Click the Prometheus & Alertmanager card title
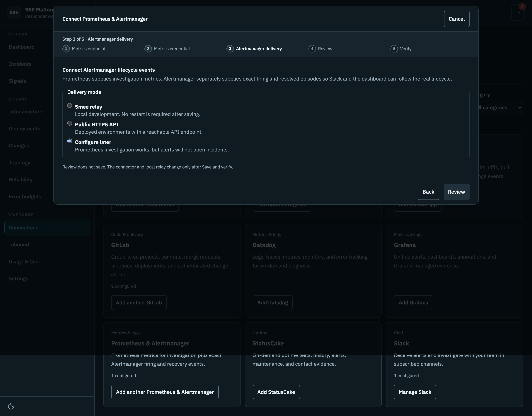The image size is (532, 416). (150, 343)
